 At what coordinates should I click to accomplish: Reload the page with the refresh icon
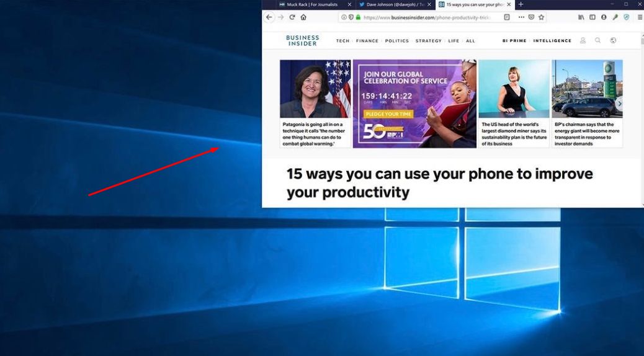292,17
